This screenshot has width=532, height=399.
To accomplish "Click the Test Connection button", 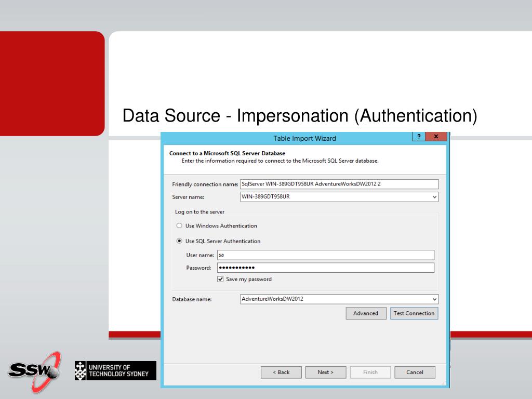I will [414, 313].
